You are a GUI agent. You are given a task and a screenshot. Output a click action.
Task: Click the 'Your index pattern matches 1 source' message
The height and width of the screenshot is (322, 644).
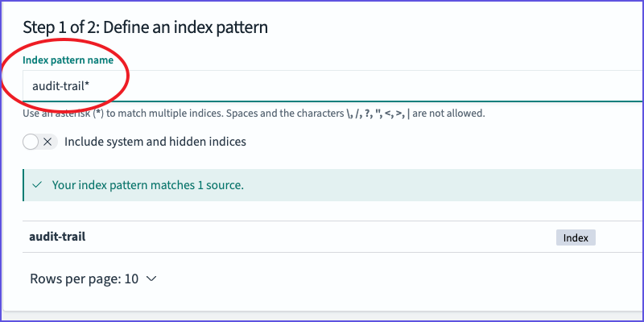[x=148, y=185]
